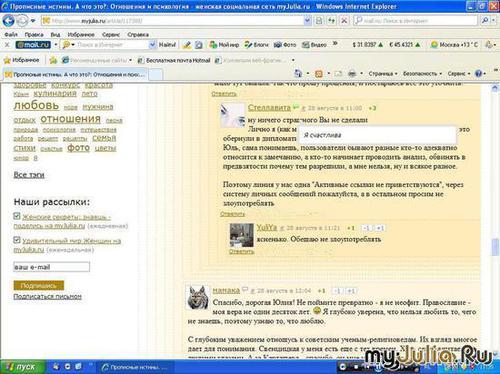Viewport: 500px width, 374px height.
Task: Click the blue Help question icon
Action: click(x=478, y=73)
